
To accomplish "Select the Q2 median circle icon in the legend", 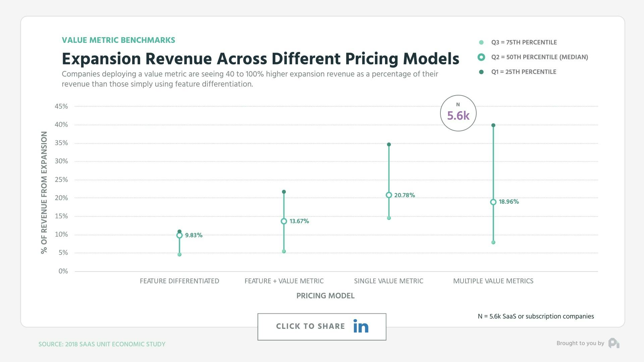I will coord(481,57).
